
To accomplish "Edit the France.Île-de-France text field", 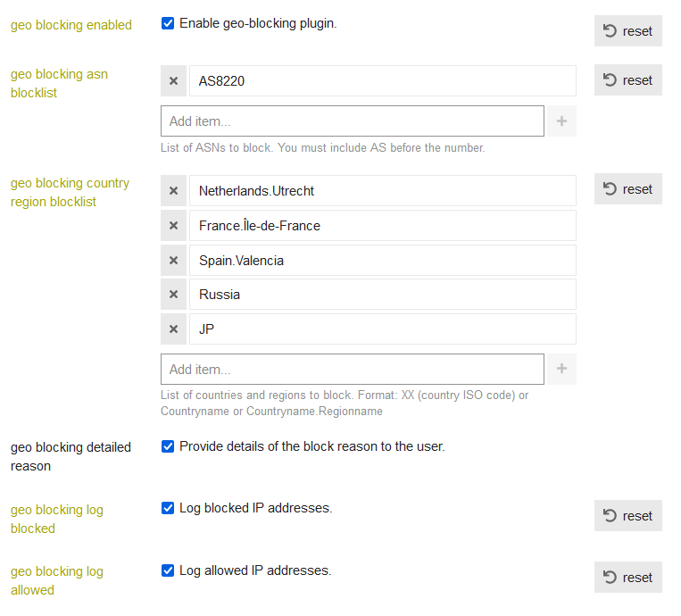I will click(383, 226).
